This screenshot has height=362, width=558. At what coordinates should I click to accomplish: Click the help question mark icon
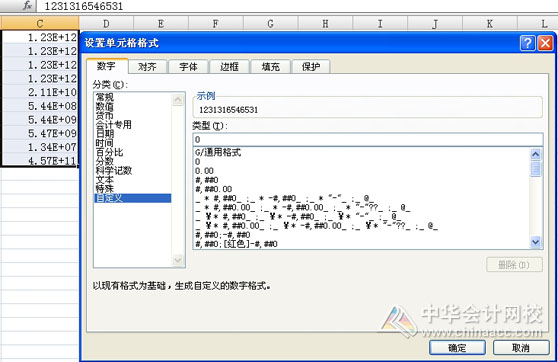coord(527,43)
